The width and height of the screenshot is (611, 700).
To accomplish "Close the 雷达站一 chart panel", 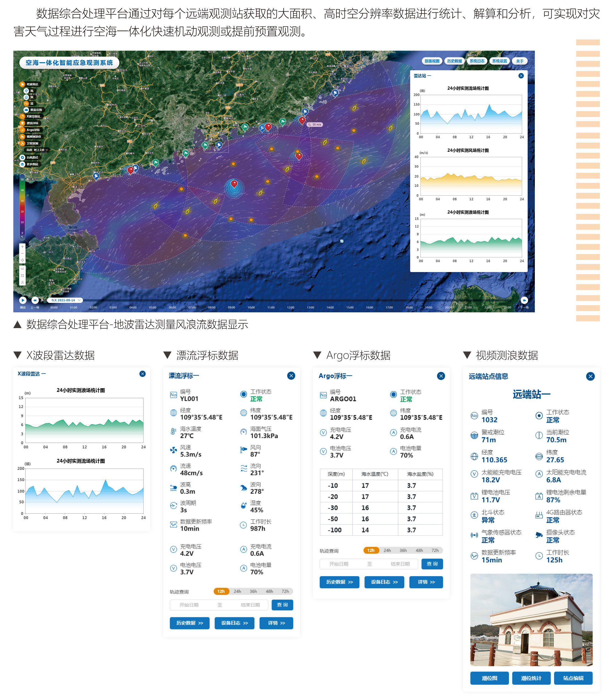I will pos(521,76).
